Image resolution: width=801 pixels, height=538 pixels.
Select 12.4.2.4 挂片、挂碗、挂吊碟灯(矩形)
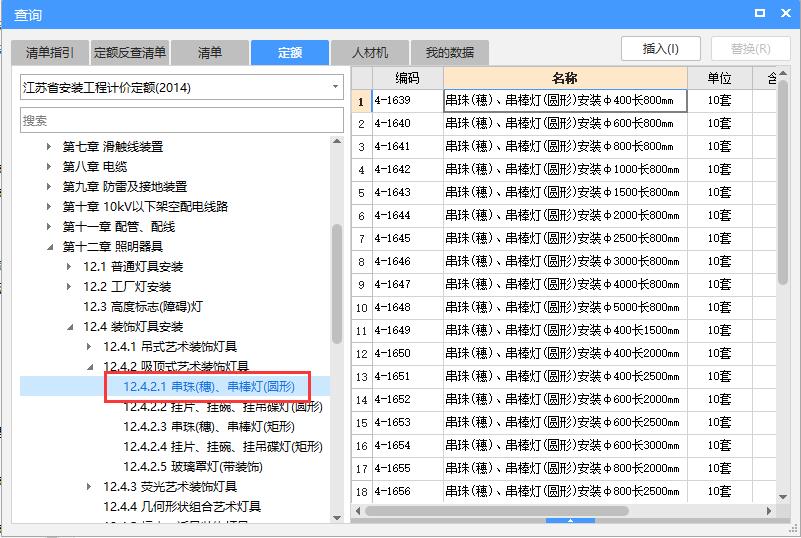coord(223,447)
